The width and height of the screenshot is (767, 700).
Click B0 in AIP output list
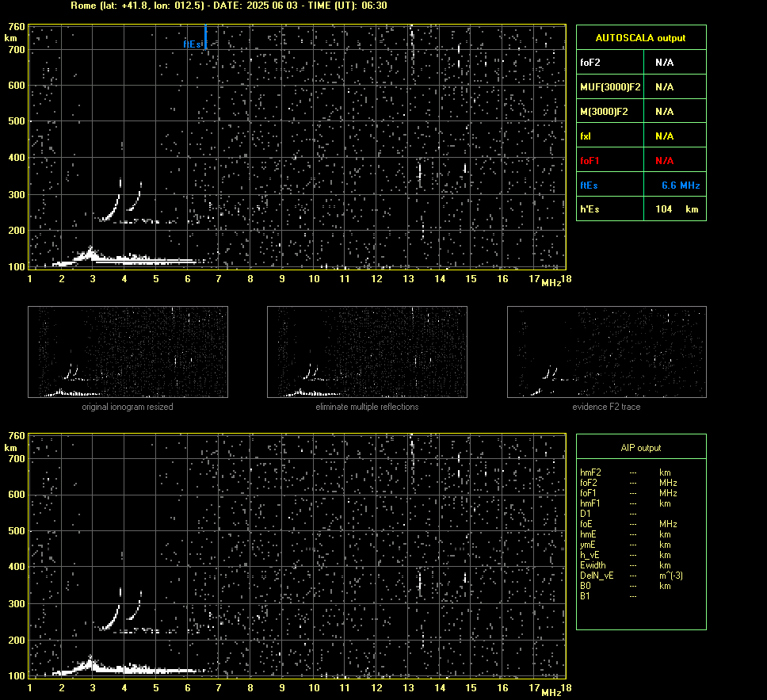(586, 586)
